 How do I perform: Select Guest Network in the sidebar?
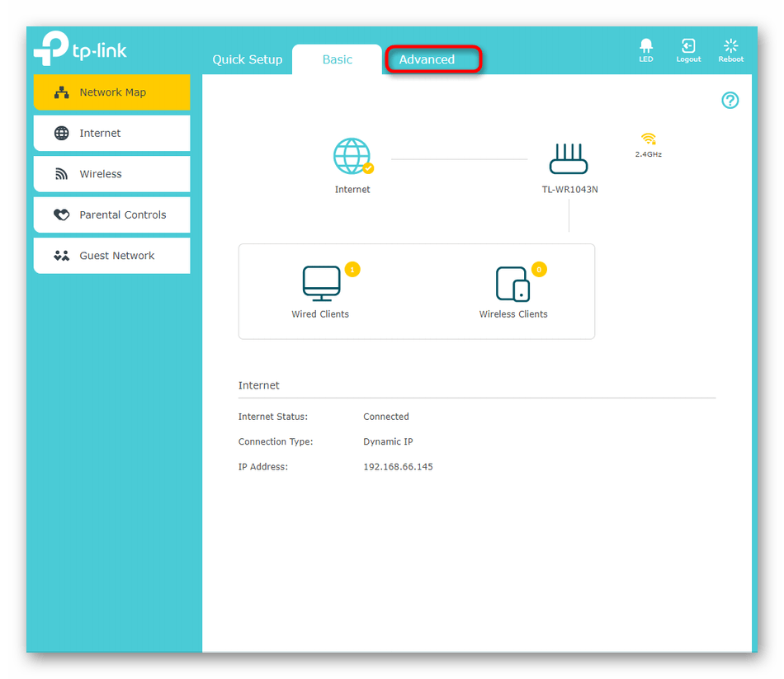tap(111, 256)
